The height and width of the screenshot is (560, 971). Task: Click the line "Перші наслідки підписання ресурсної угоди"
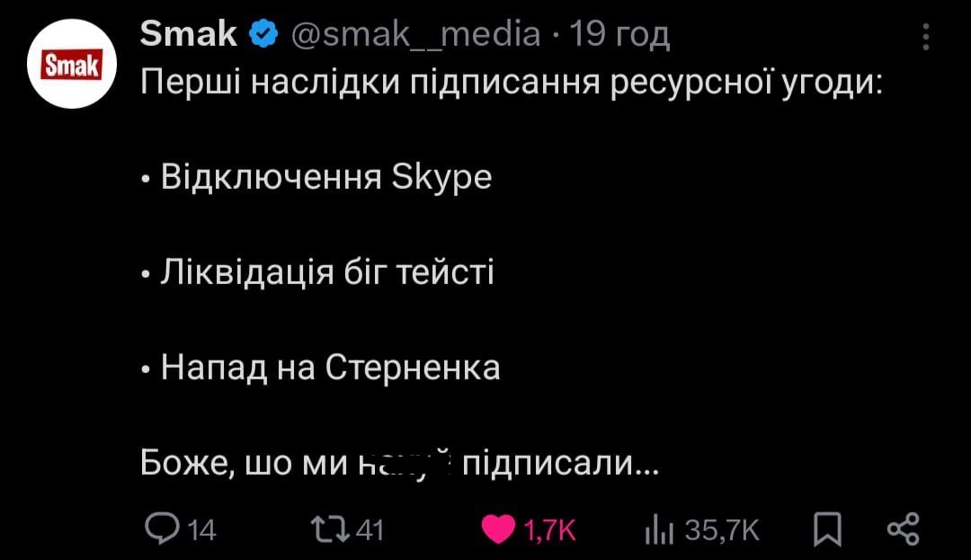pos(512,84)
